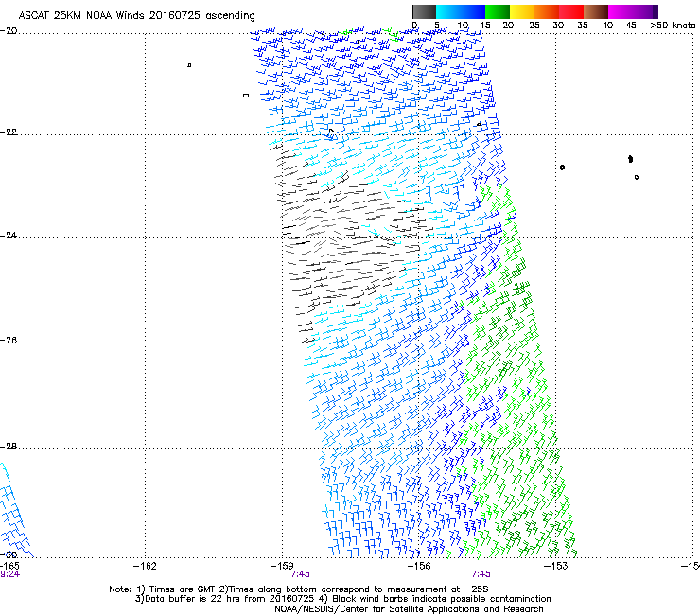Viewport: 700px width, 615px height.
Task: Select the cyan-blue 5-15 knots legend swatch
Action: (461, 11)
